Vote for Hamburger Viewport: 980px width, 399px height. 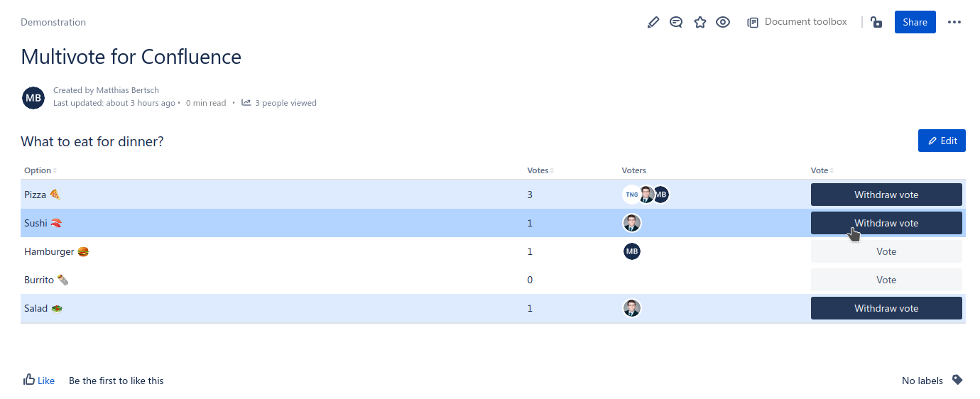tap(886, 251)
